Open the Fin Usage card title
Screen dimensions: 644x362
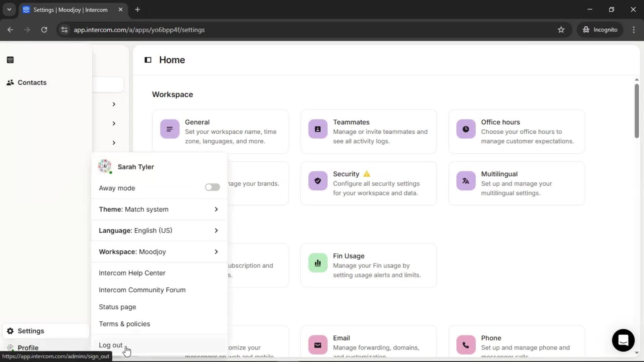348,256
